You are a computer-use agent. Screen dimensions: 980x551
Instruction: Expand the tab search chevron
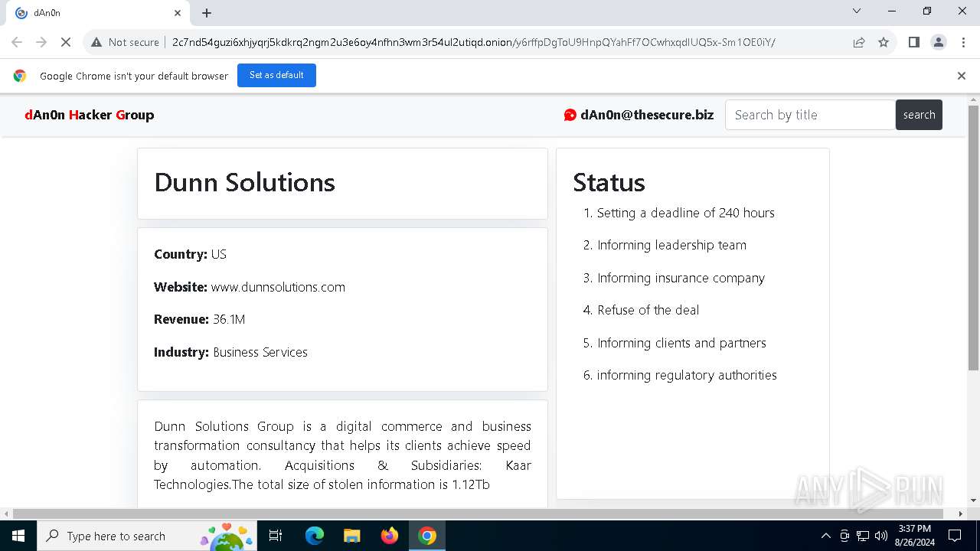click(x=857, y=11)
